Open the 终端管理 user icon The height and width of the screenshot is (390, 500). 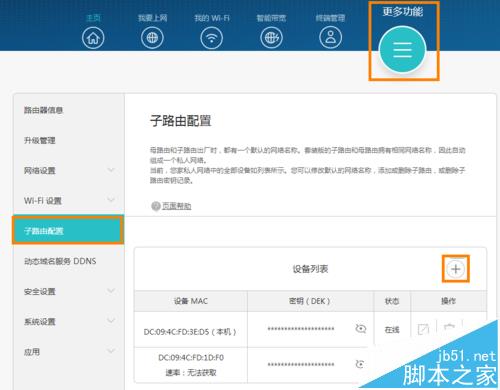[x=330, y=38]
